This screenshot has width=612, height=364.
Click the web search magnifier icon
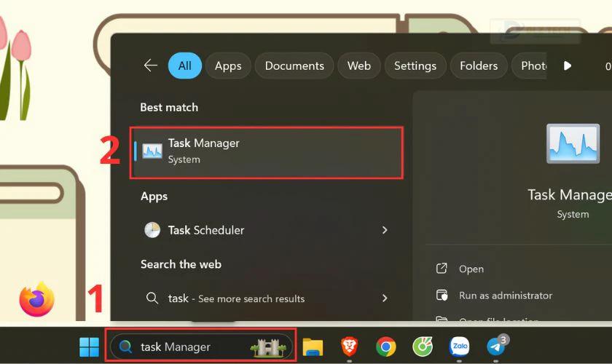[152, 298]
